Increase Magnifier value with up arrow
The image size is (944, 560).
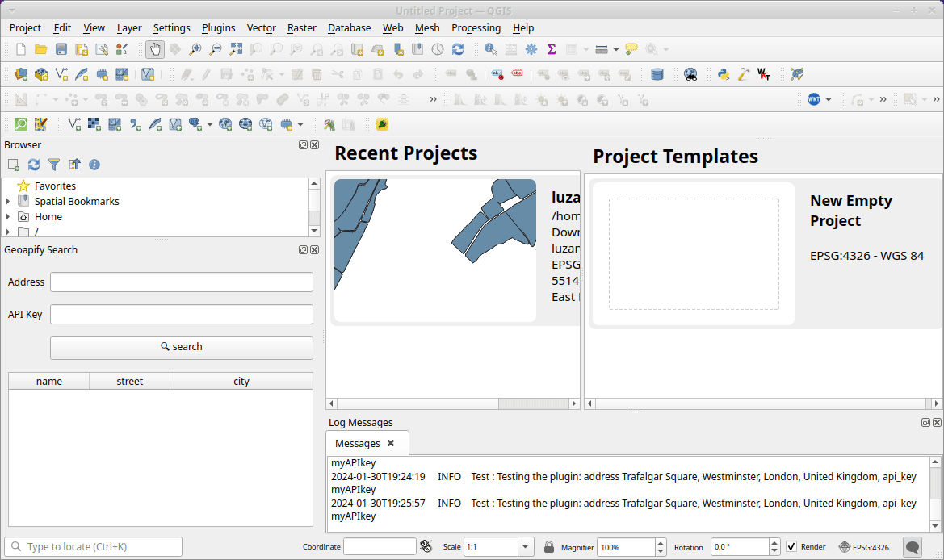tap(661, 542)
